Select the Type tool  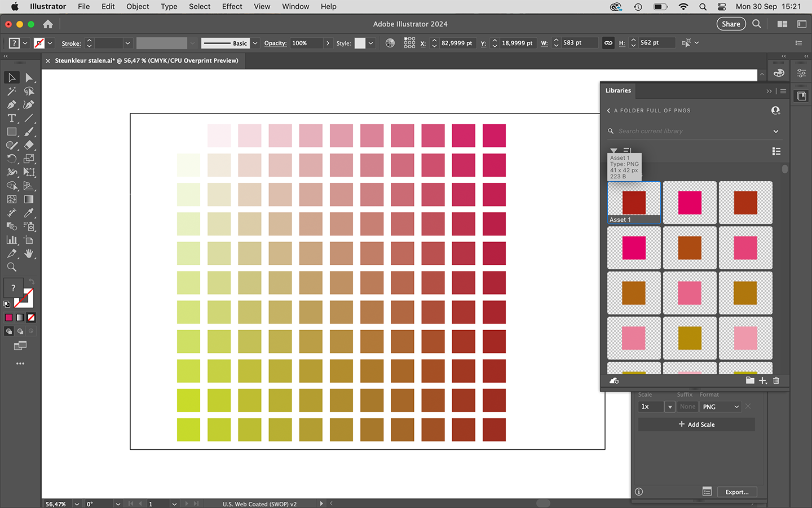(12, 118)
